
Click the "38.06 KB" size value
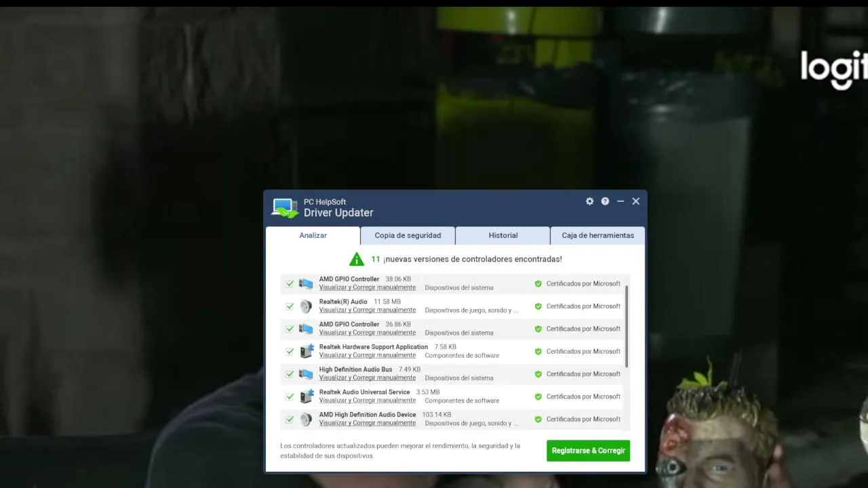click(398, 279)
